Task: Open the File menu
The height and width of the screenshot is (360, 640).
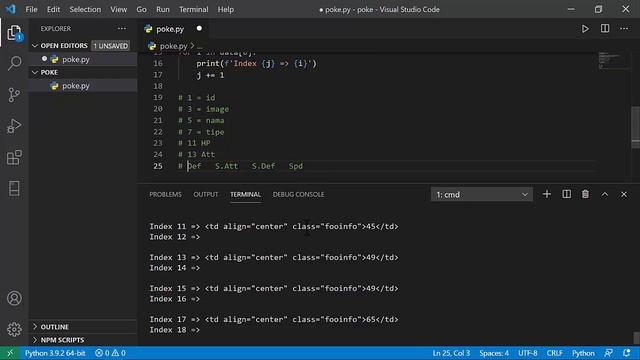Action: 31,9
